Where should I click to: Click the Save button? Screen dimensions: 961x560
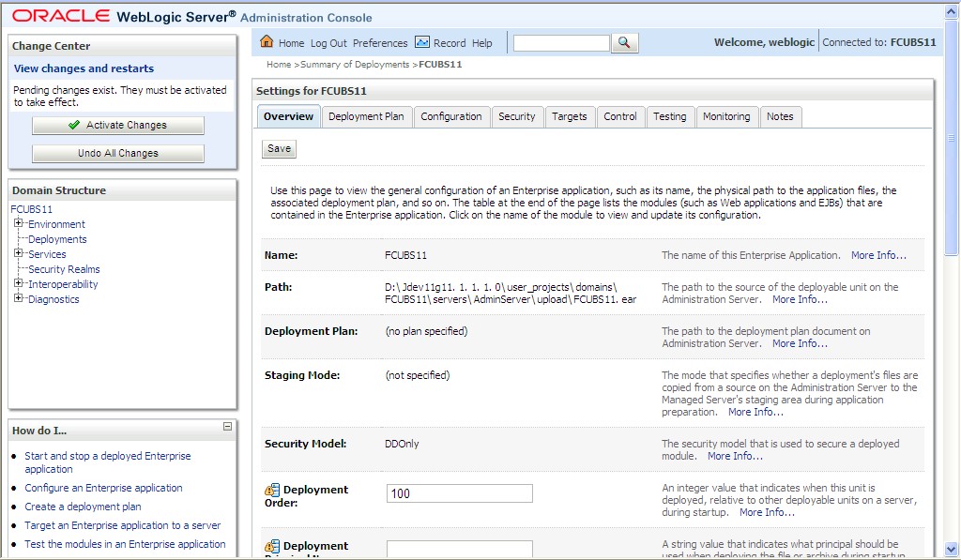click(x=278, y=148)
